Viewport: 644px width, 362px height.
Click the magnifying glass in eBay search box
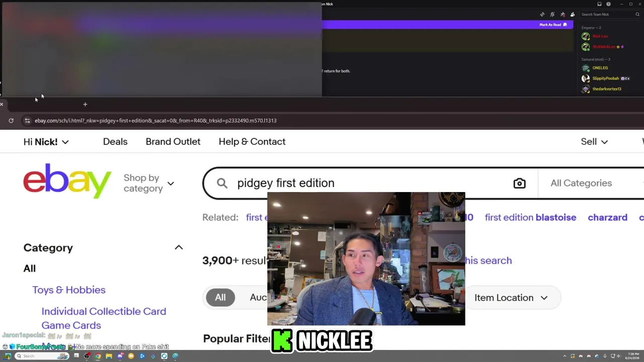222,184
